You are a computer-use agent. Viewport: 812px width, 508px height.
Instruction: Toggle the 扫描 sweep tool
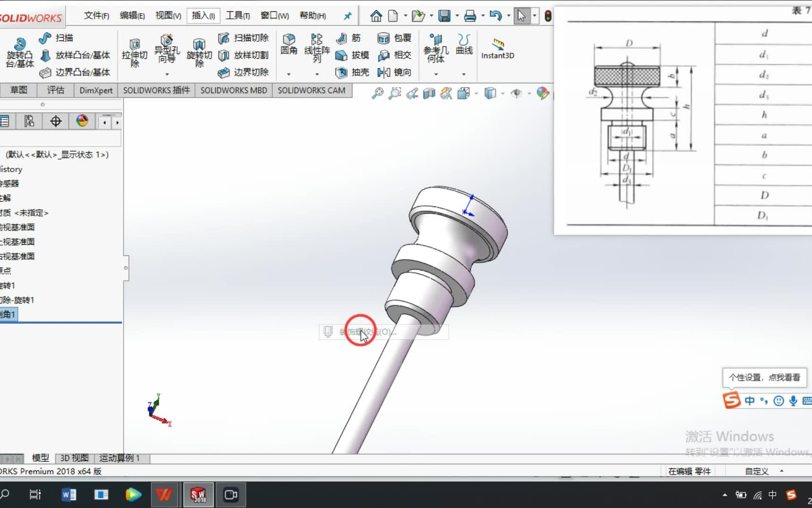(x=53, y=38)
